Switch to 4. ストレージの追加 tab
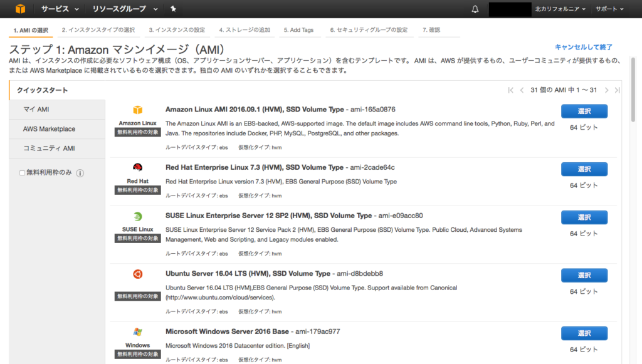 click(x=245, y=30)
